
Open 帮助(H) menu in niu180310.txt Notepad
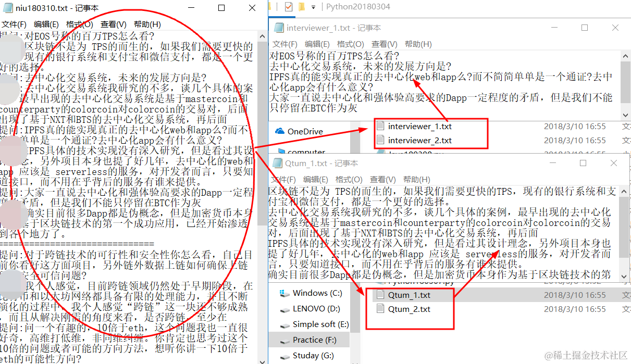147,24
